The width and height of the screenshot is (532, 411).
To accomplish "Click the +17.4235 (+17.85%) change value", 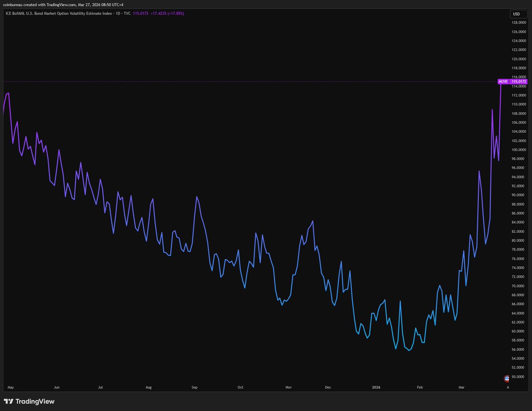I will pos(168,13).
